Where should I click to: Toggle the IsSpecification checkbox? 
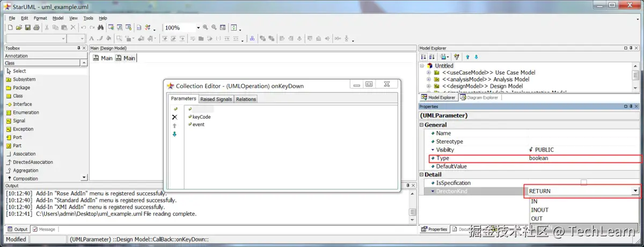click(584, 183)
